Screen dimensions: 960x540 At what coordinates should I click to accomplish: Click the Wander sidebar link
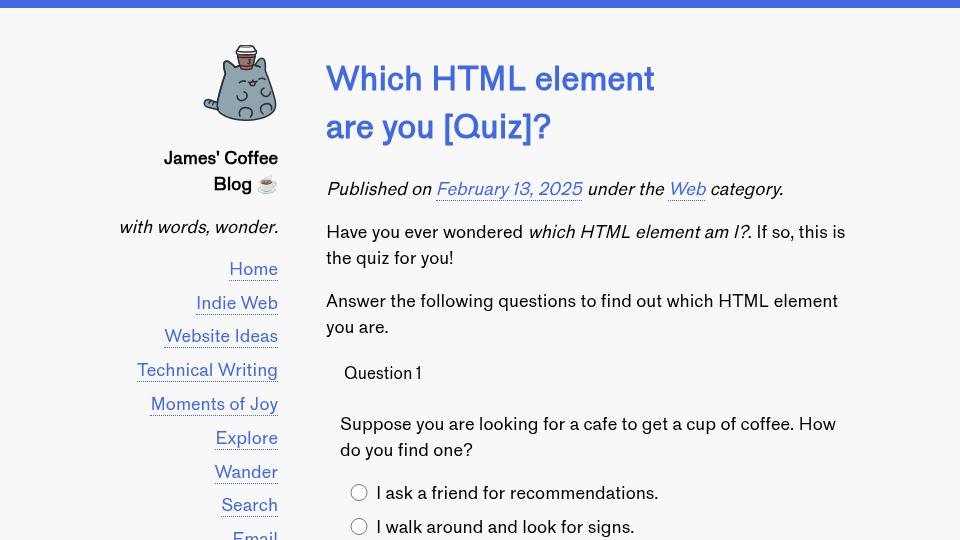[x=246, y=472]
